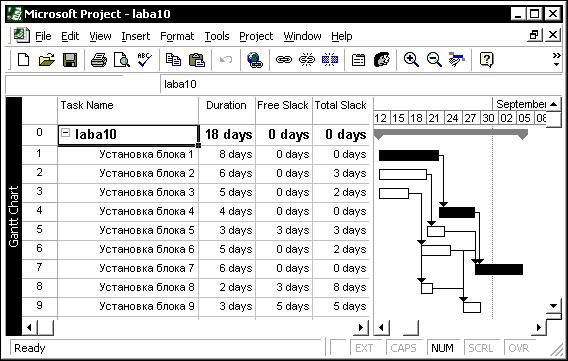Open the View menu
Image resolution: width=568 pixels, height=361 pixels.
100,36
